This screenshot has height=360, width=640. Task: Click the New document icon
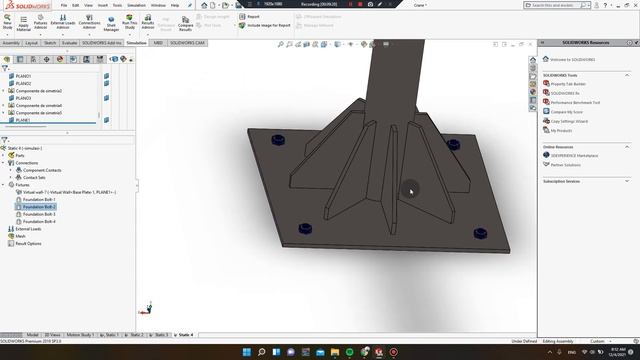click(x=213, y=5)
